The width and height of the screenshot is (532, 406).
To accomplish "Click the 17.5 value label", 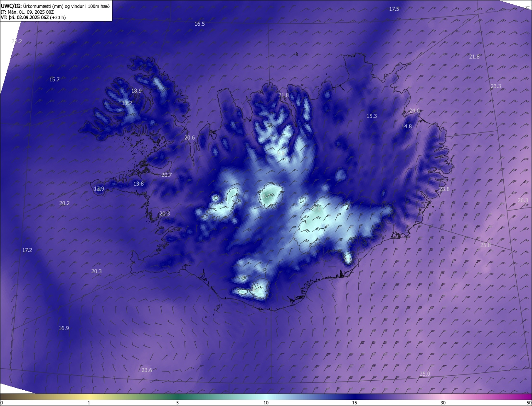I will coord(394,9).
